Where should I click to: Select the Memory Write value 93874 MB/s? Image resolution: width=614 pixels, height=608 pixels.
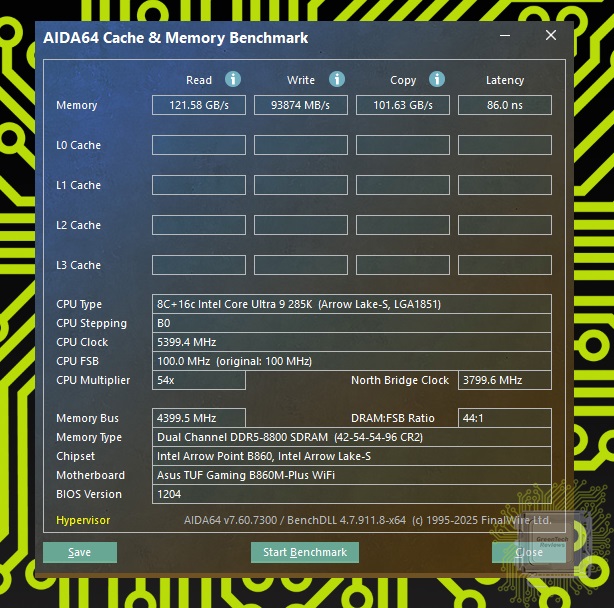tap(301, 105)
